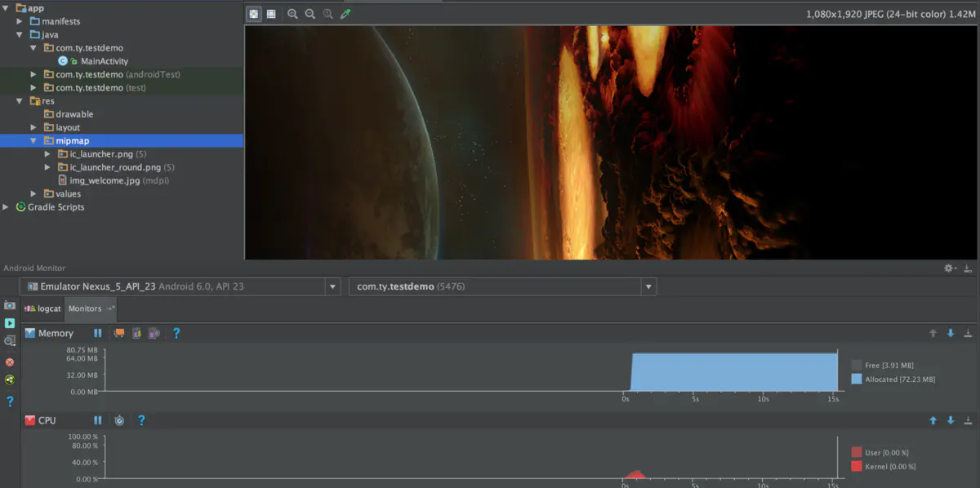
Task: Switch to the Monitors tab
Action: point(91,308)
